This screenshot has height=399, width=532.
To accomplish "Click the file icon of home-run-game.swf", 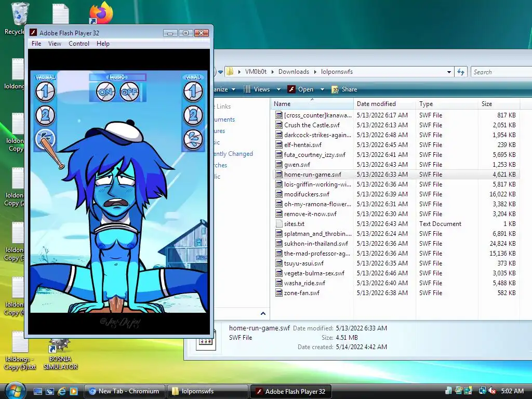I will 279,175.
